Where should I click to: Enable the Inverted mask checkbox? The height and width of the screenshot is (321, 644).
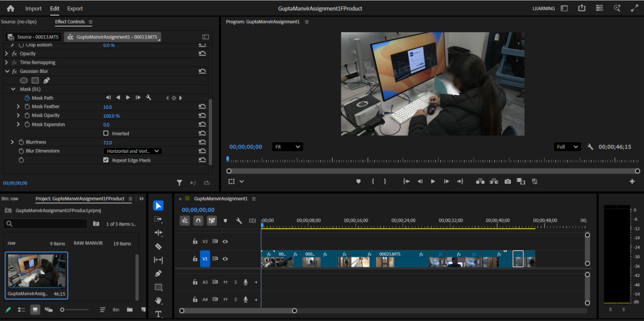(x=106, y=133)
